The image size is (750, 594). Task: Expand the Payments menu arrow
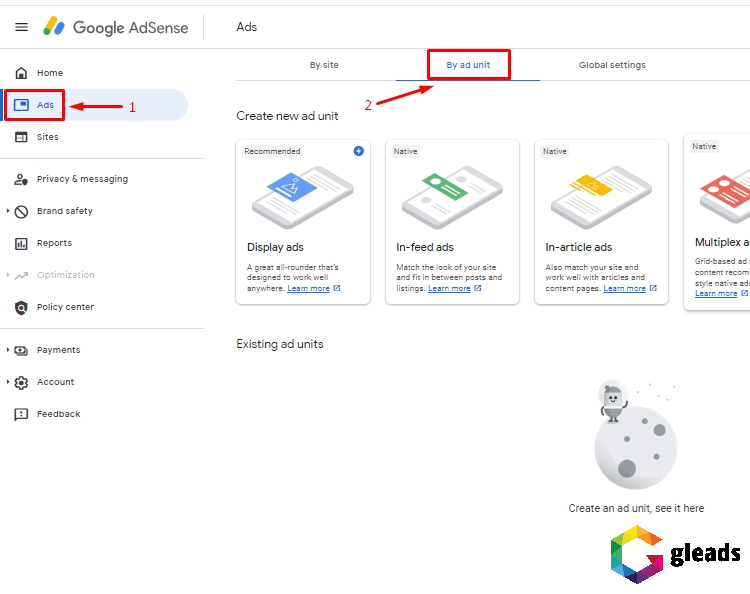[x=8, y=350]
